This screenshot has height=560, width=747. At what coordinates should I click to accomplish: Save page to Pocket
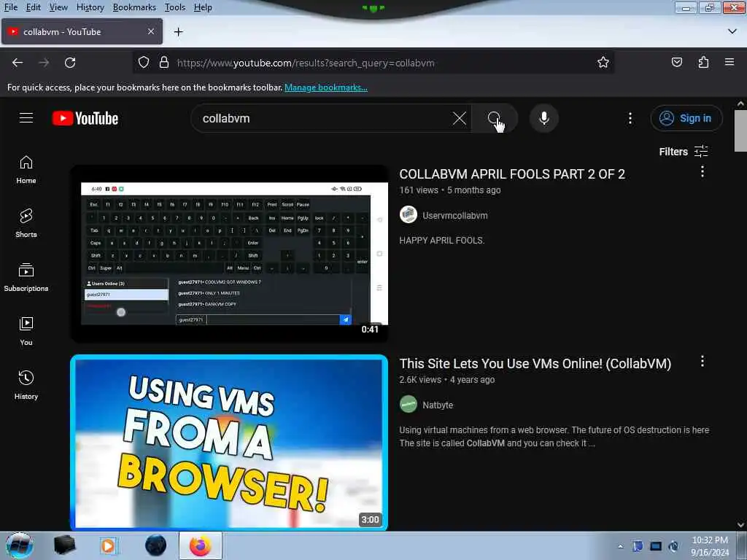[x=676, y=63]
